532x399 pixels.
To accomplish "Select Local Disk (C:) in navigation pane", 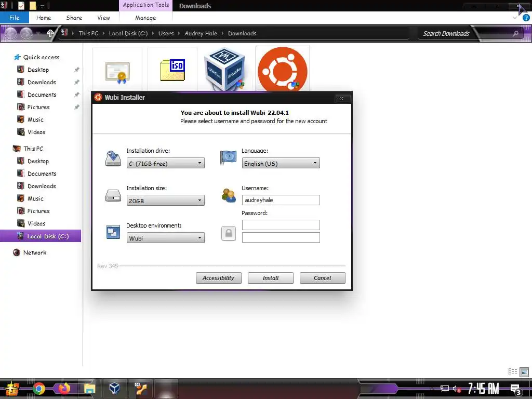I will point(41,236).
